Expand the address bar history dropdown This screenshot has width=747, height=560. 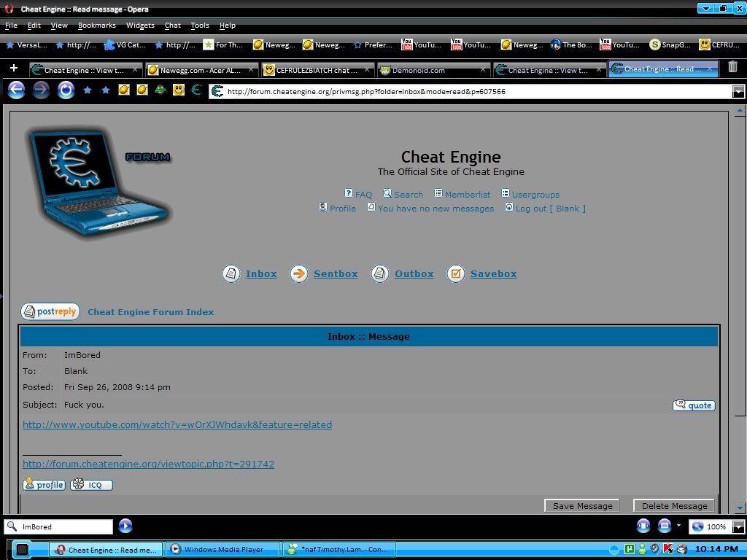738,92
